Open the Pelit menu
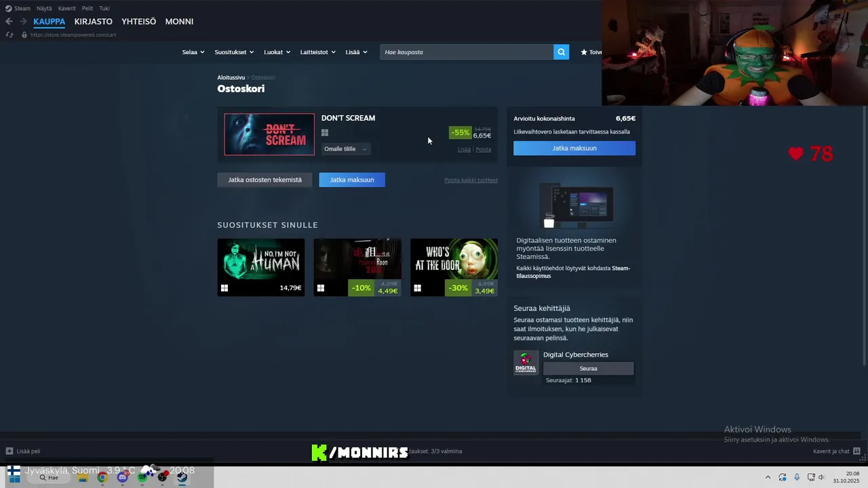Image resolution: width=868 pixels, height=488 pixels. (87, 8)
